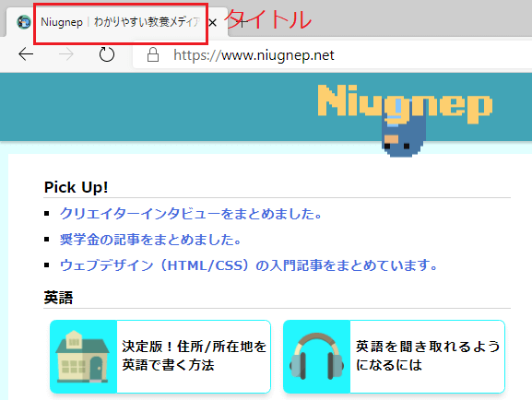Click the Pick Up! heading
This screenshot has height=400, width=532.
tap(76, 187)
